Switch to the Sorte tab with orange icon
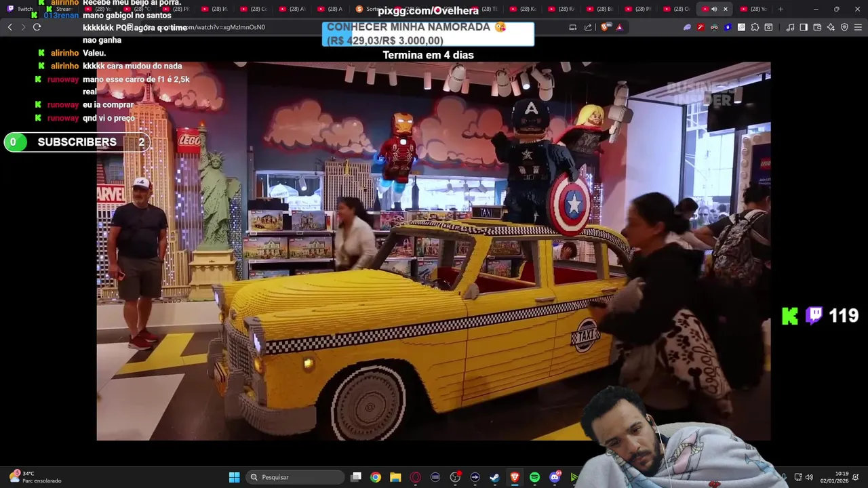The height and width of the screenshot is (488, 868). [370, 9]
